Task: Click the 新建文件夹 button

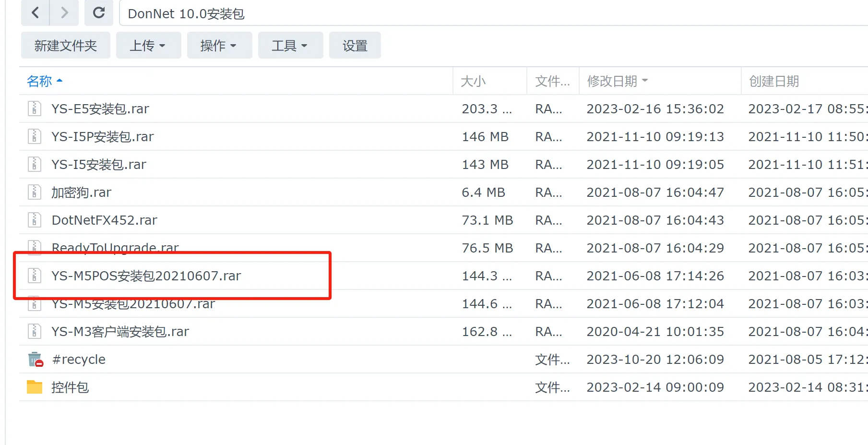Action: [x=66, y=46]
